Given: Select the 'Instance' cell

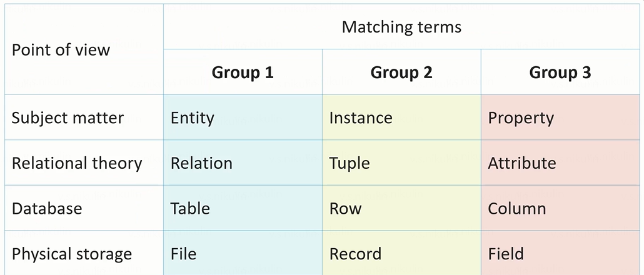Looking at the screenshot, I should 361,117.
